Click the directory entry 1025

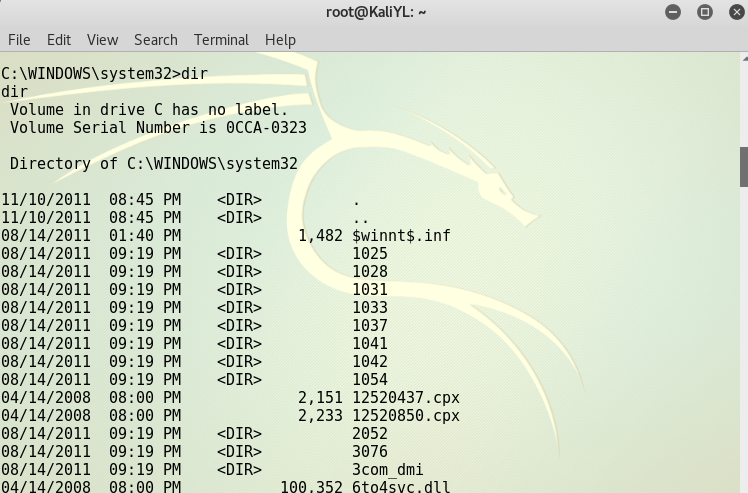(x=370, y=253)
